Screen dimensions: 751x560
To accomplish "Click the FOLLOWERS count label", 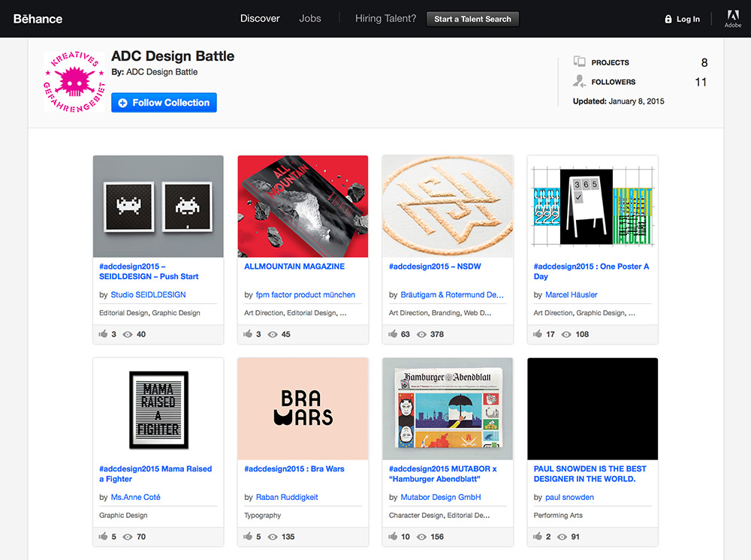I will 614,82.
